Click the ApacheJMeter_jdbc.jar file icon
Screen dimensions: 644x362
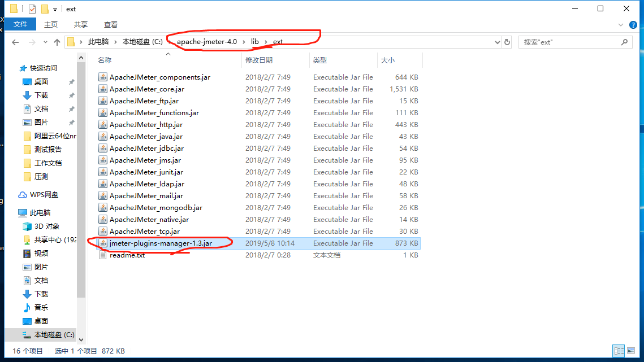click(103, 149)
